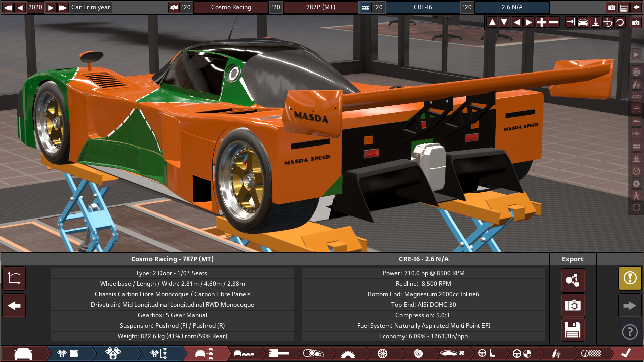Image resolution: width=644 pixels, height=362 pixels.
Task: Open the engine variant lock tab
Action: point(113,353)
